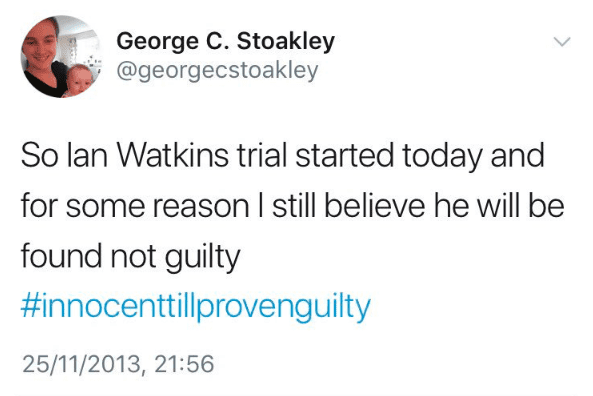Click the word "George" in the header
The width and height of the screenshot is (593, 396).
pyautogui.click(x=157, y=42)
